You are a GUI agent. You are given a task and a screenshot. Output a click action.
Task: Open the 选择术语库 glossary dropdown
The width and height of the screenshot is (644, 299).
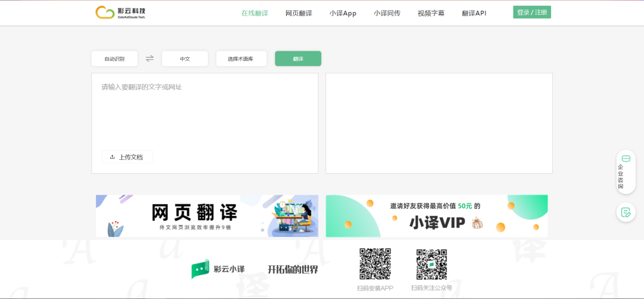(x=241, y=59)
